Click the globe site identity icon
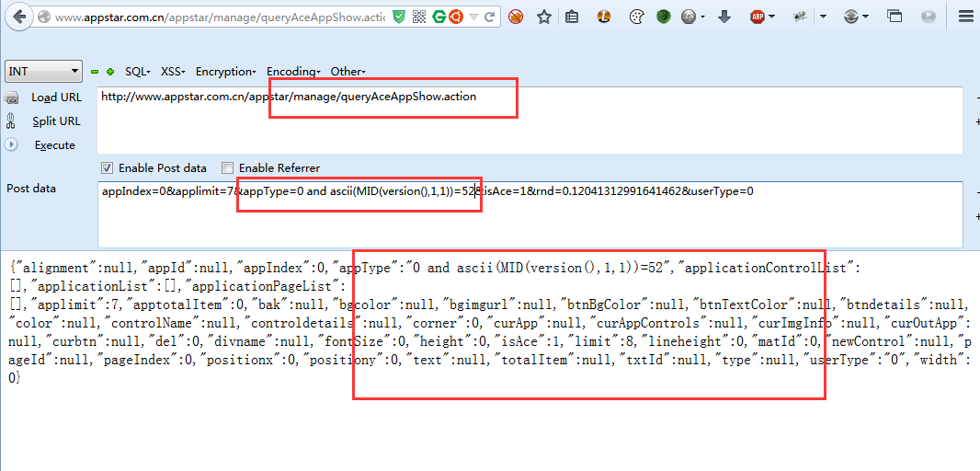Image resolution: width=980 pixels, height=471 pixels. point(44,17)
